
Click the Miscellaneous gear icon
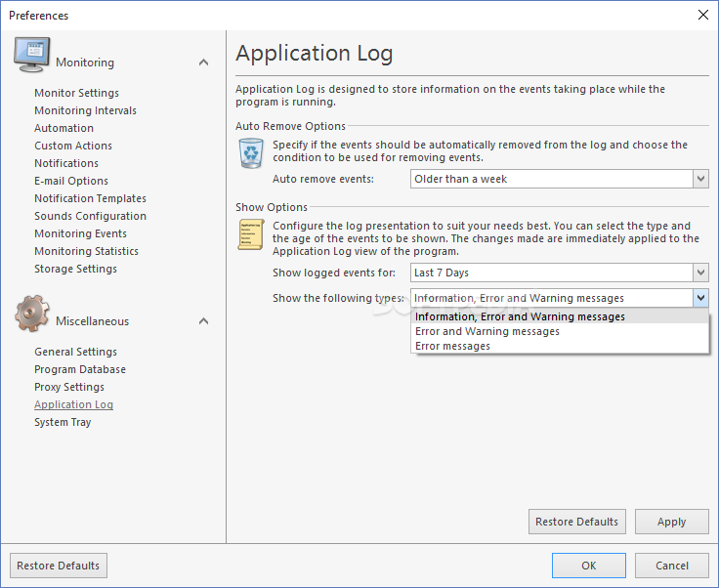(x=31, y=314)
